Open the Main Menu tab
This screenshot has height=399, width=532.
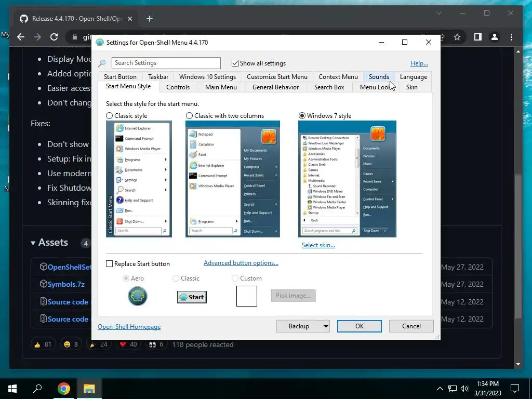[221, 87]
